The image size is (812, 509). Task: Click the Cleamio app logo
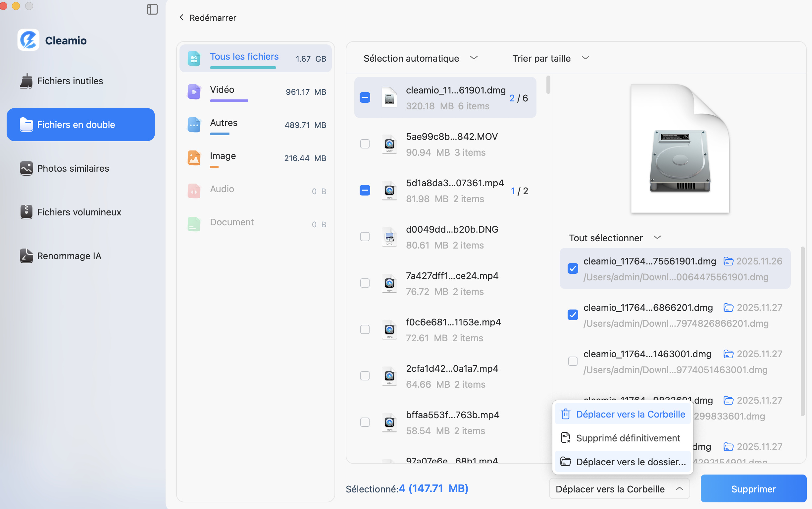point(28,40)
